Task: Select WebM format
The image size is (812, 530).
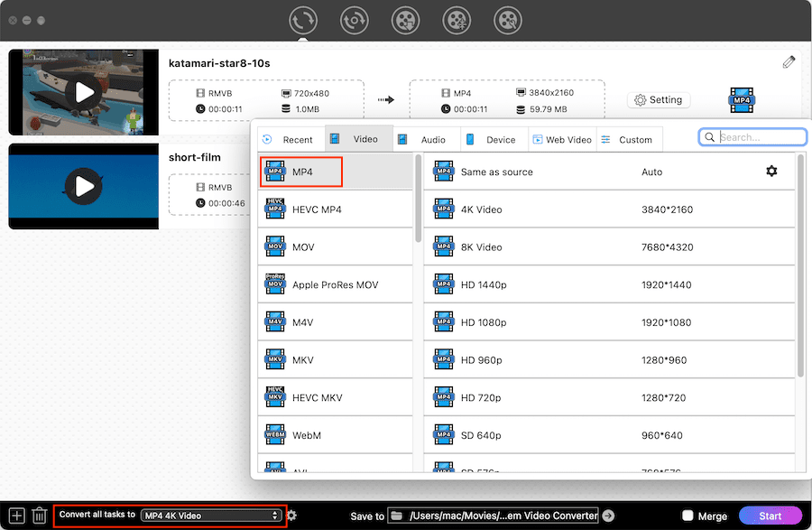Action: 335,435
